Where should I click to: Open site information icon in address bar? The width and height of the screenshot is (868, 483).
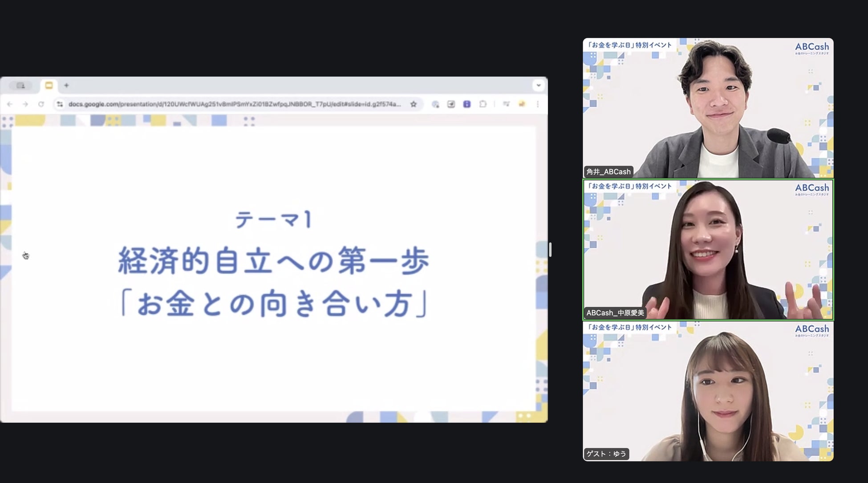(60, 104)
